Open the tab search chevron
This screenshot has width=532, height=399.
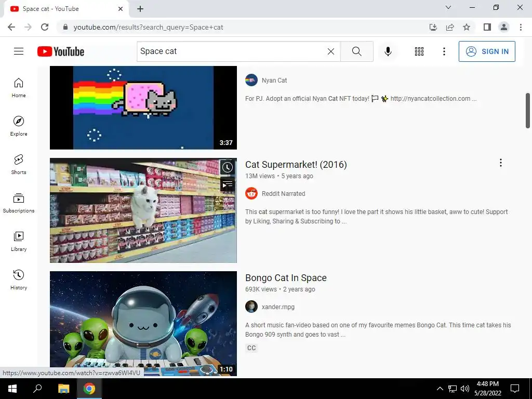pyautogui.click(x=448, y=7)
